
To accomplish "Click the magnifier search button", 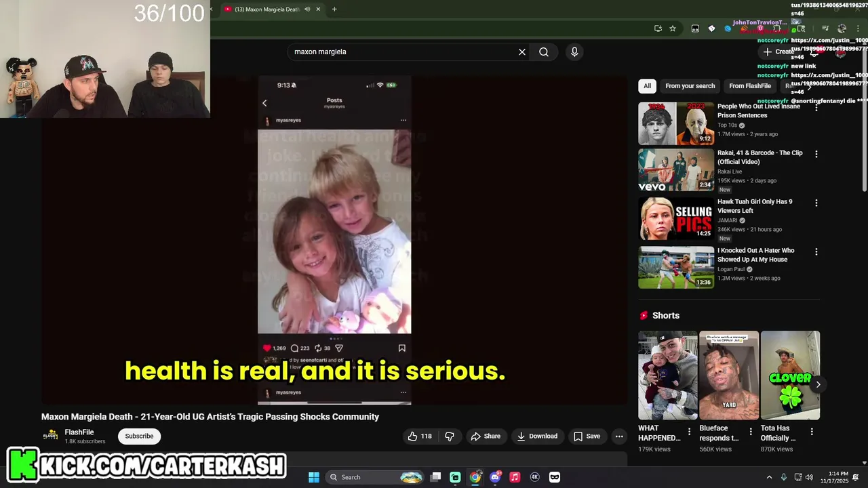I will coord(544,52).
